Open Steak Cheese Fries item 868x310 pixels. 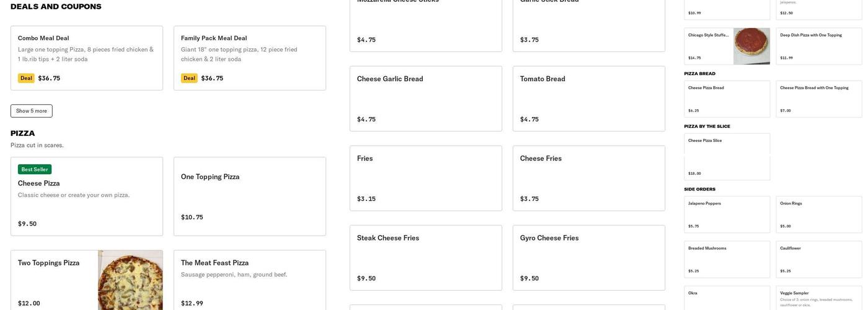point(425,257)
